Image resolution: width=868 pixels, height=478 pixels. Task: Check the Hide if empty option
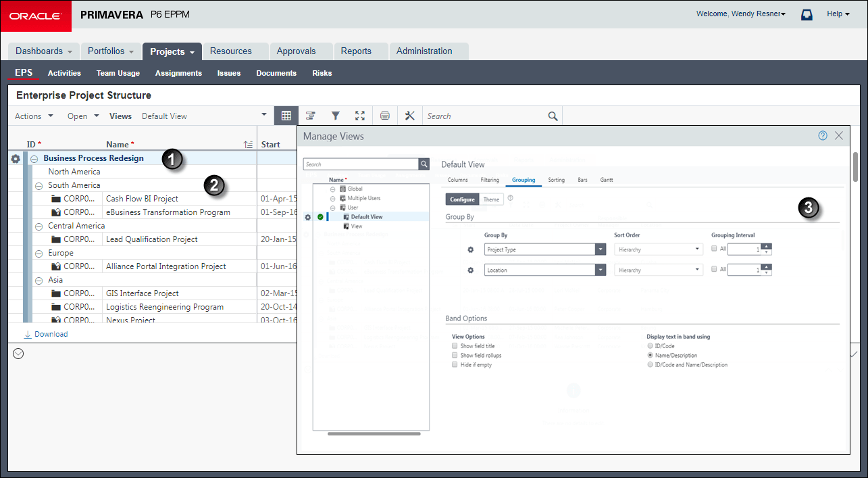point(455,364)
